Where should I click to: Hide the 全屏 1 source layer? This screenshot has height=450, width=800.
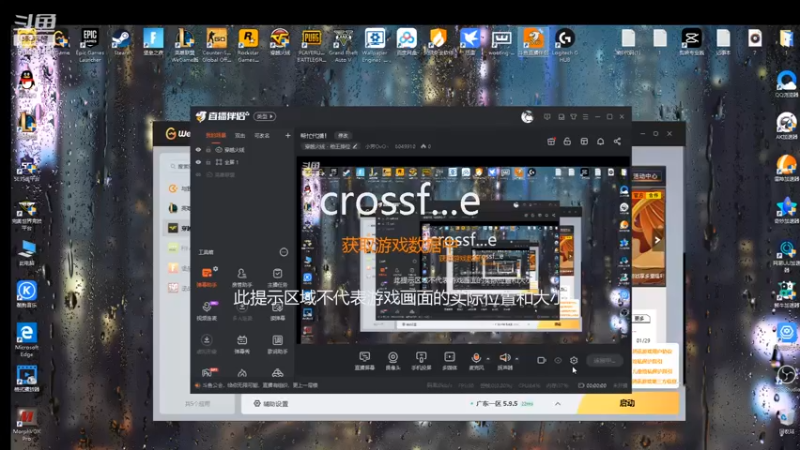pos(198,162)
